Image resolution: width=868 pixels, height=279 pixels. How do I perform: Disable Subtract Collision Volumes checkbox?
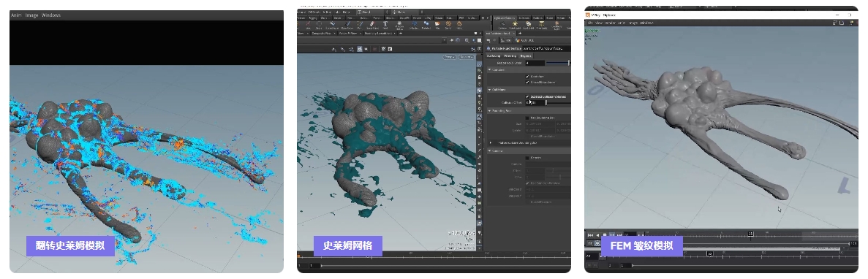527,96
